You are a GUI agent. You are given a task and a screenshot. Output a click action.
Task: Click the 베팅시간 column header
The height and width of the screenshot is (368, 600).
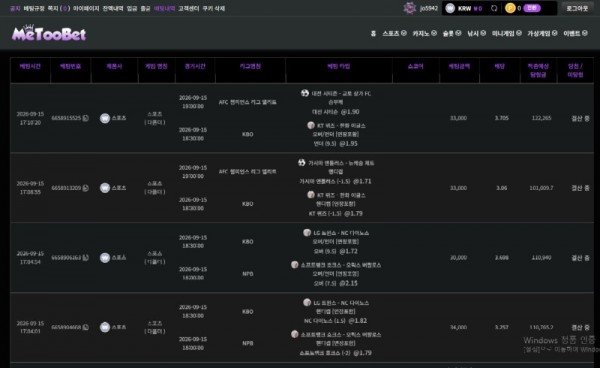pyautogui.click(x=30, y=66)
